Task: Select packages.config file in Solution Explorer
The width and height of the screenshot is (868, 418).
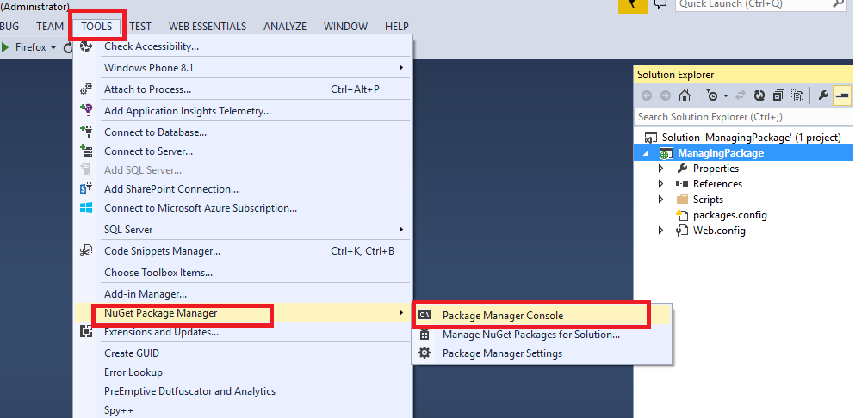Action: [729, 215]
